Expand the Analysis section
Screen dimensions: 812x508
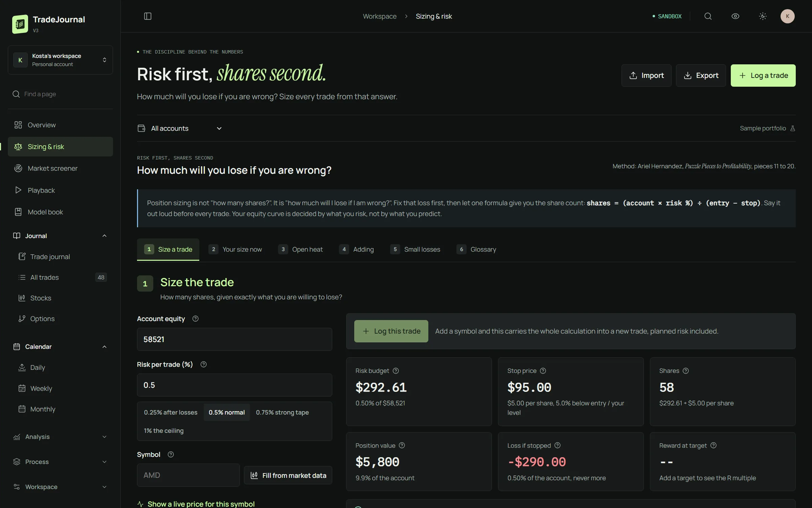[60, 437]
